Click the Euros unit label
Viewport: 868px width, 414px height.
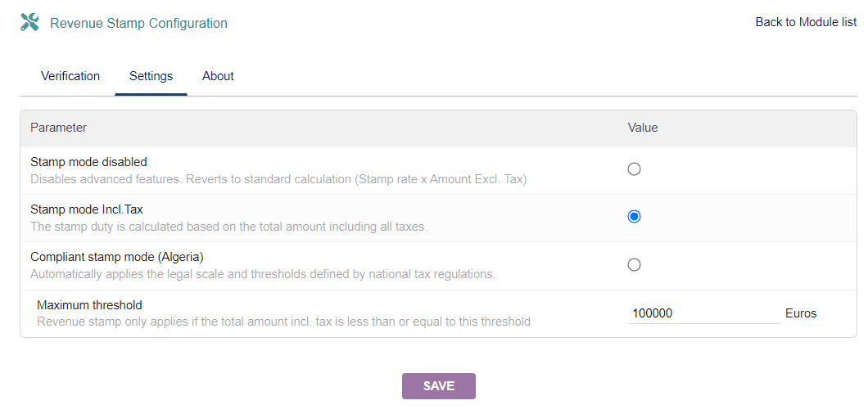coord(801,313)
